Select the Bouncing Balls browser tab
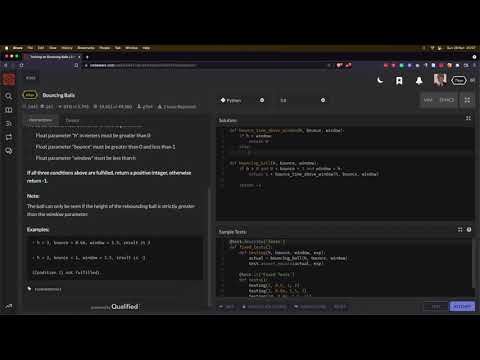 [52, 57]
